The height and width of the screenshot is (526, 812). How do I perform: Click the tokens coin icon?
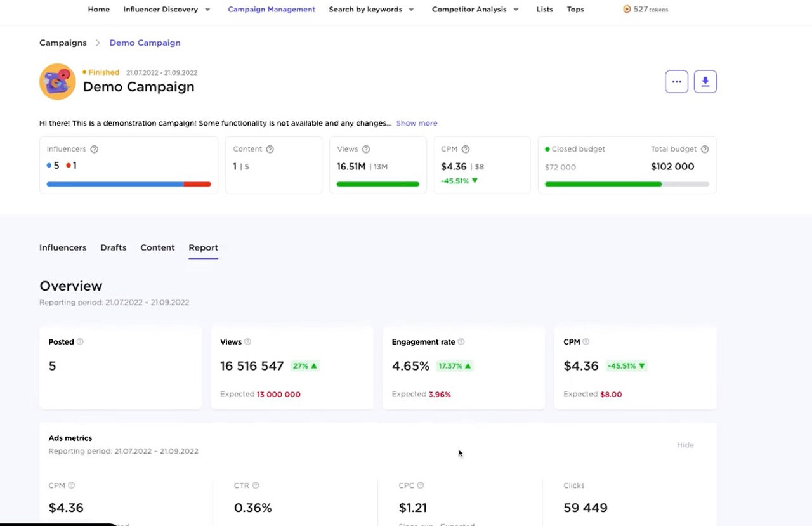click(627, 10)
